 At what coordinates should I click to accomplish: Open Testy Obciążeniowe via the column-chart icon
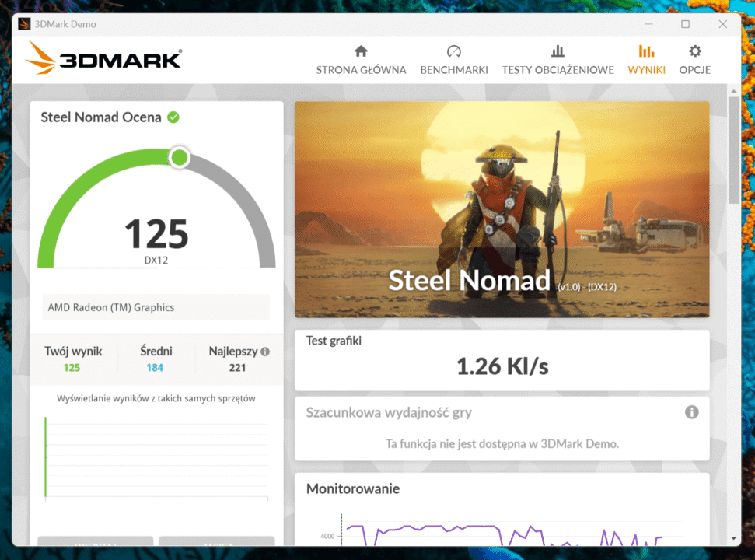[x=558, y=51]
